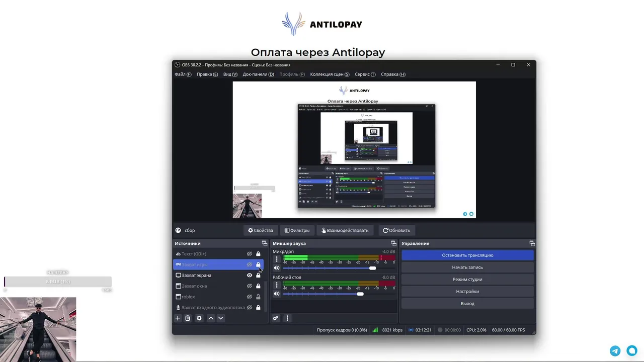The width and height of the screenshot is (644, 362).
Task: Select the roblox source row
Action: [x=218, y=297]
